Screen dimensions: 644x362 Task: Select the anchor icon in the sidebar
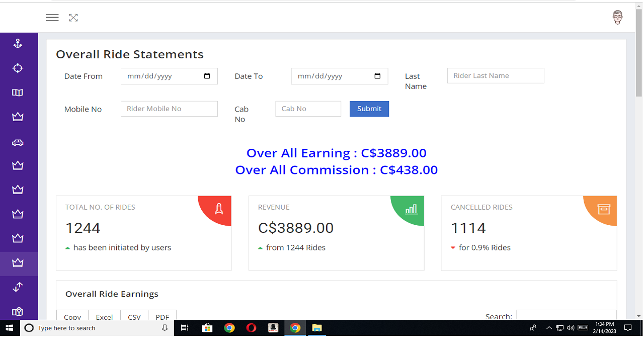(19, 43)
